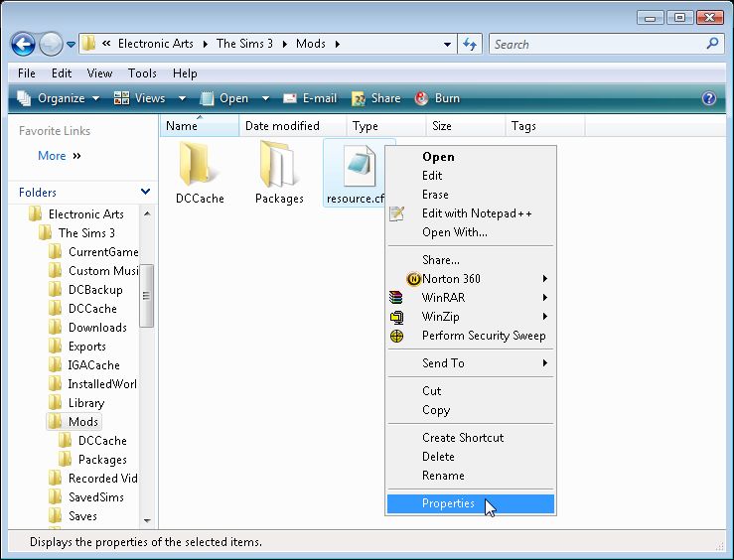Select Saves folder in the tree
Image resolution: width=734 pixels, height=560 pixels.
tap(82, 516)
